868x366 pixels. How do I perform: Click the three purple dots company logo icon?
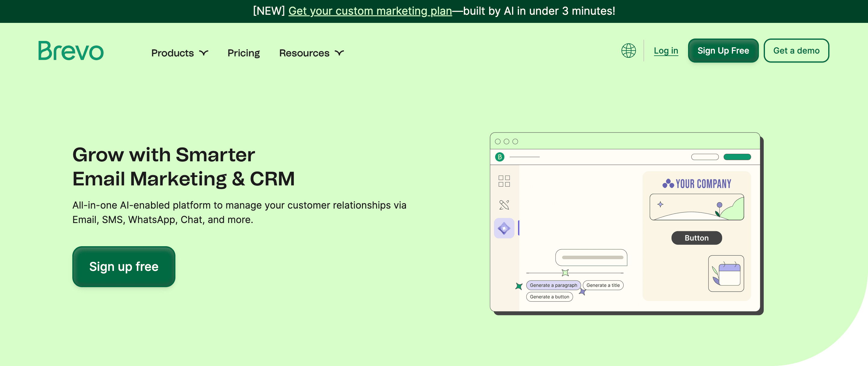(668, 183)
